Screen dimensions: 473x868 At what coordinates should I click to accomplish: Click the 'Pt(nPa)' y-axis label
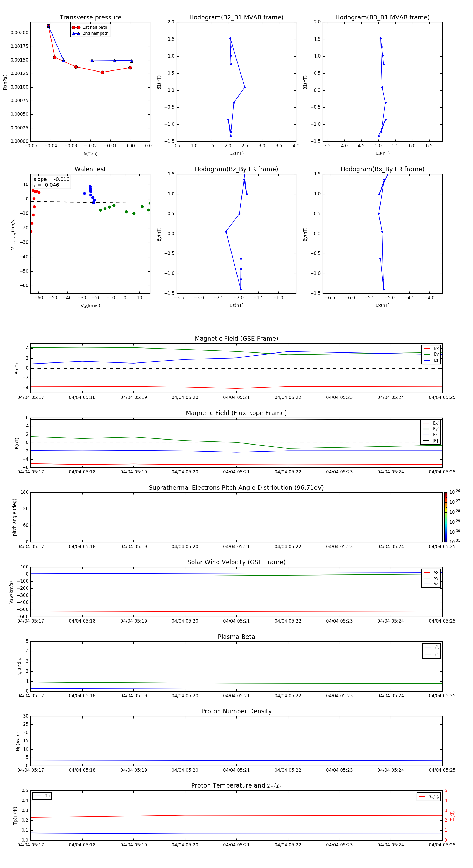click(5, 82)
